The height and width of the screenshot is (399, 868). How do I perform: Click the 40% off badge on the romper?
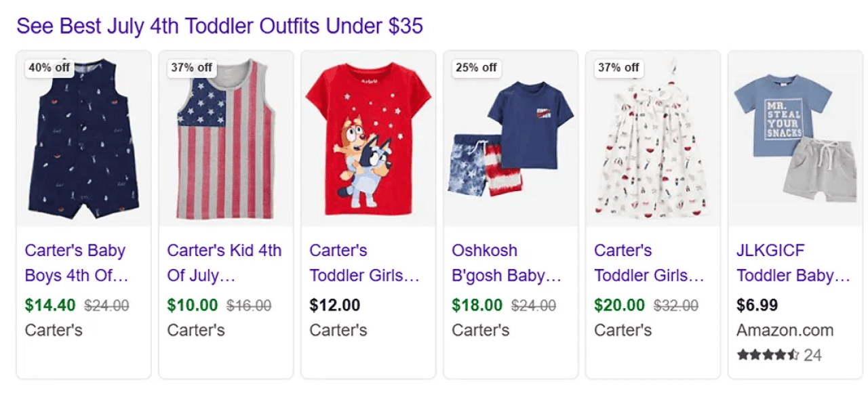48,68
